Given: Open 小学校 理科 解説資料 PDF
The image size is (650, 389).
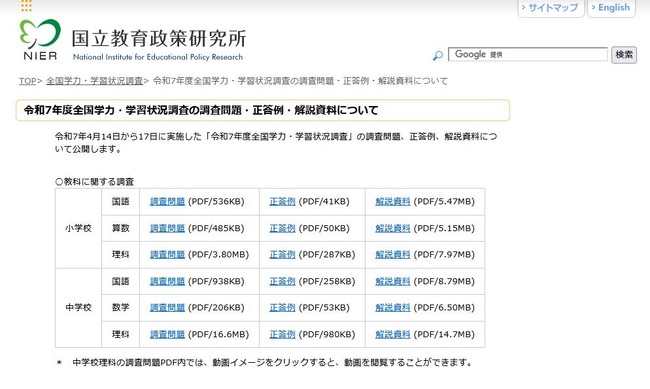Looking at the screenshot, I should 393,255.
